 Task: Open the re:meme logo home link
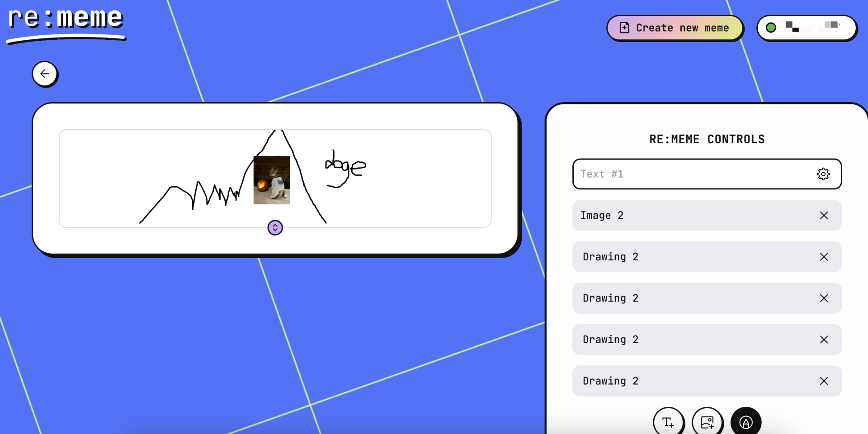tap(66, 25)
